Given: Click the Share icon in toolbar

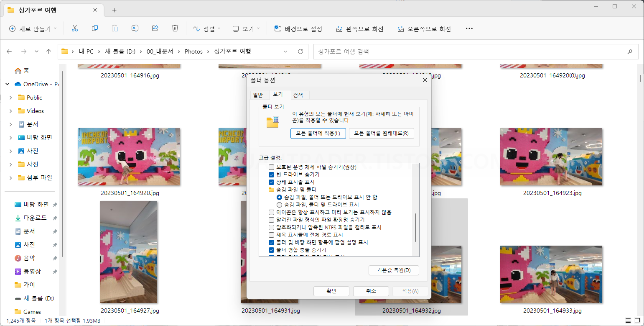Looking at the screenshot, I should pyautogui.click(x=155, y=28).
